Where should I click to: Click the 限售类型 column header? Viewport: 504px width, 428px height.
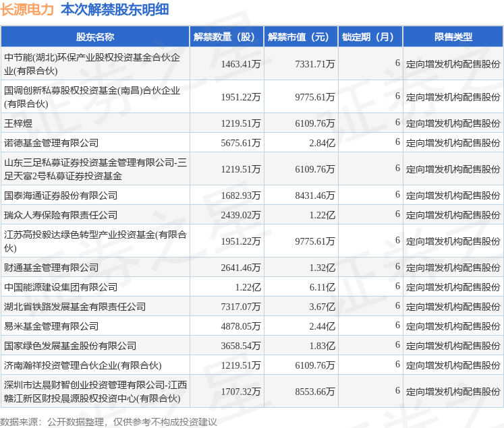tap(453, 37)
